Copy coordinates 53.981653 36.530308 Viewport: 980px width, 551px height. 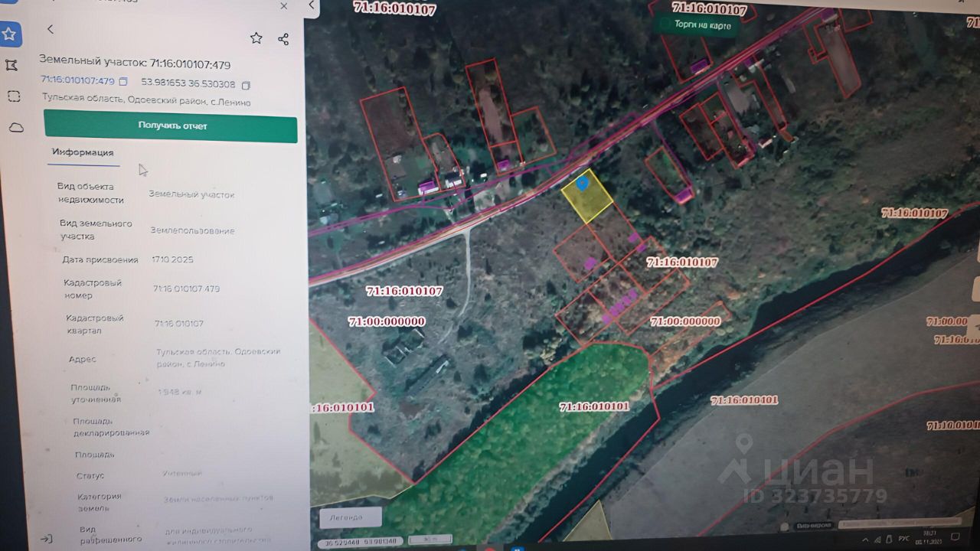coord(246,85)
